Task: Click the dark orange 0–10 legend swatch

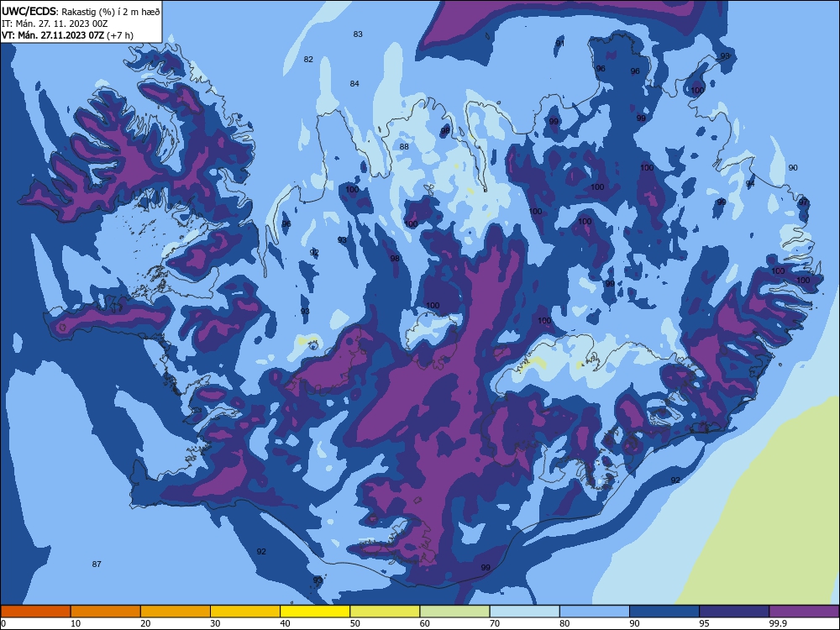Action: [x=35, y=612]
